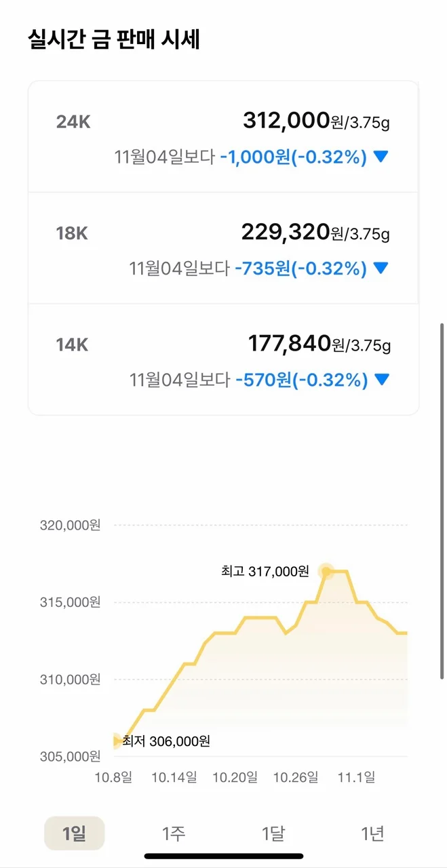Tap the -735원(-0.32%) change text
This screenshot has width=447, height=868.
[300, 269]
